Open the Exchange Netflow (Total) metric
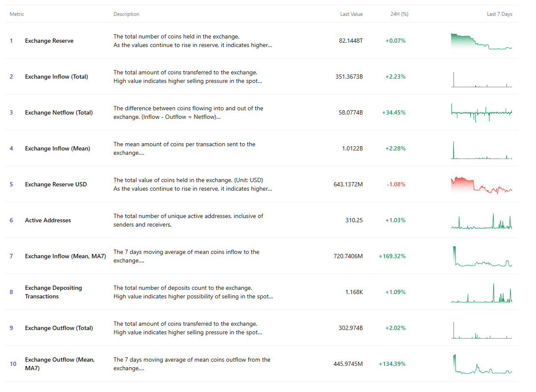Image resolution: width=536 pixels, height=392 pixels. (59, 112)
